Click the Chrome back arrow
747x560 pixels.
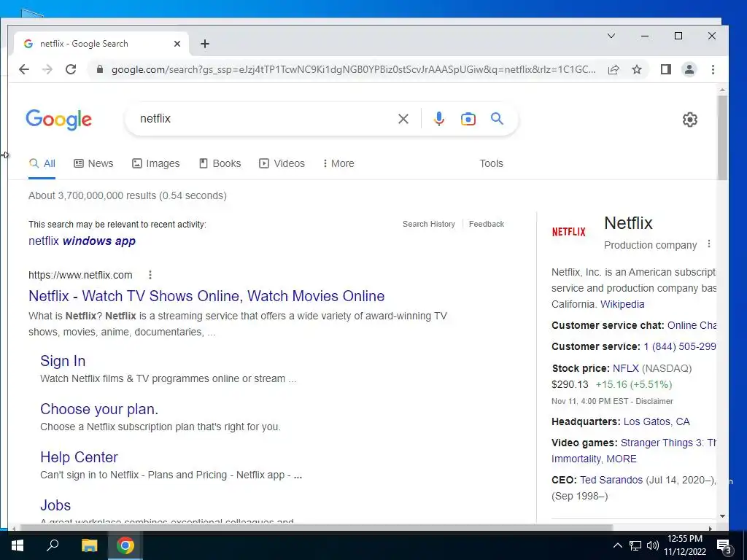tap(24, 69)
